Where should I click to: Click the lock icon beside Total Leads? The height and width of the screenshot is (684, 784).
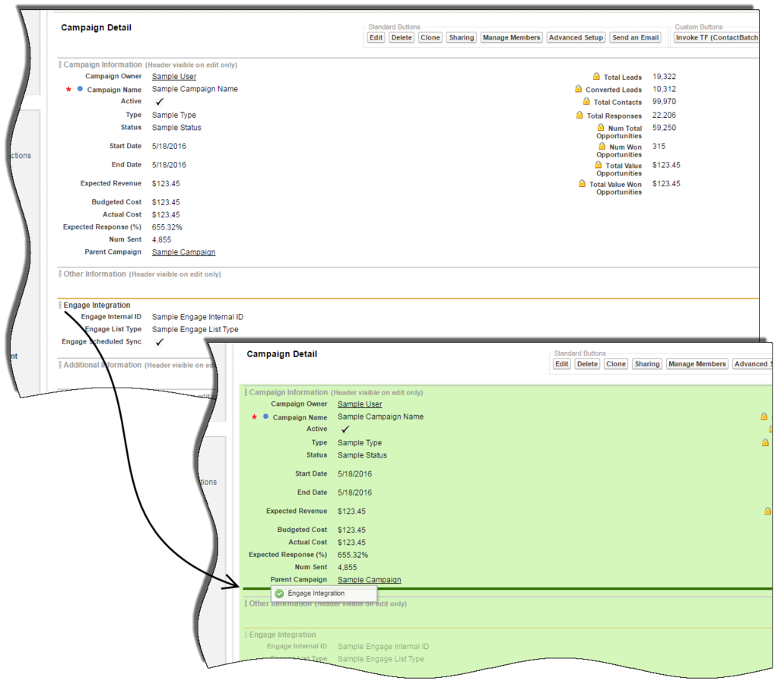click(596, 77)
